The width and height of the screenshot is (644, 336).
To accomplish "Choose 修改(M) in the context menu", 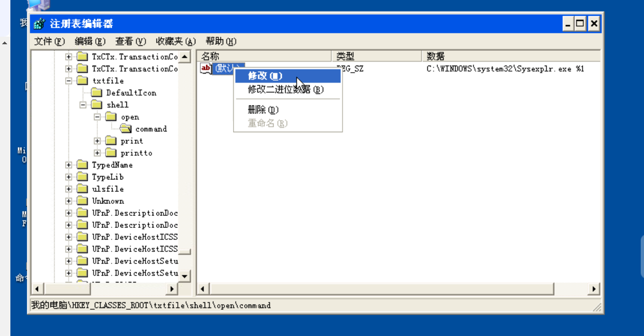I will point(287,76).
